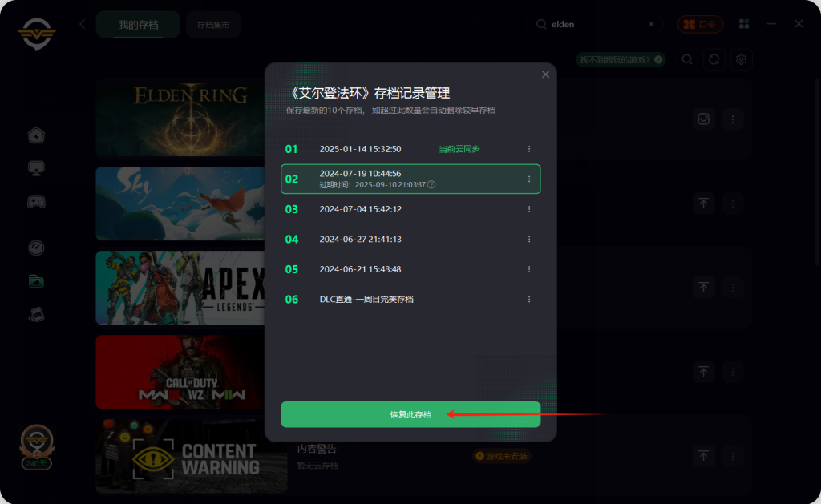821x504 pixels.
Task: Open menu for save record 04
Action: pyautogui.click(x=529, y=239)
